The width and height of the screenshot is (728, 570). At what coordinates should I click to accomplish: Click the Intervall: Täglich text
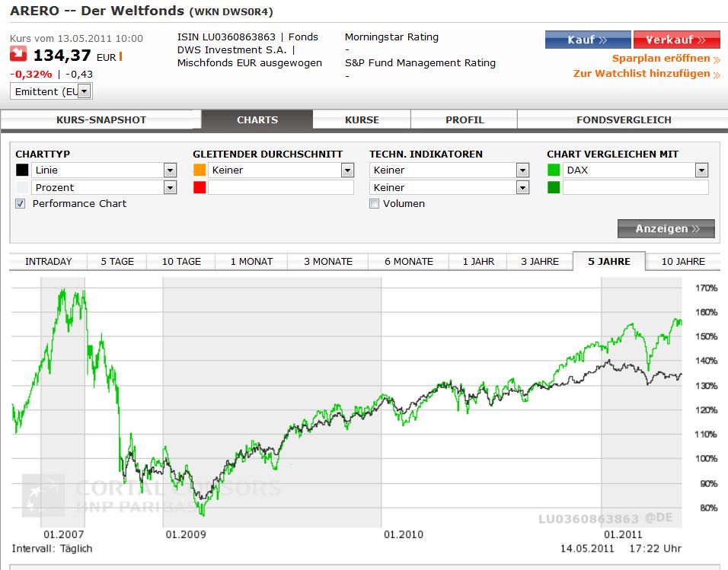pos(52,549)
